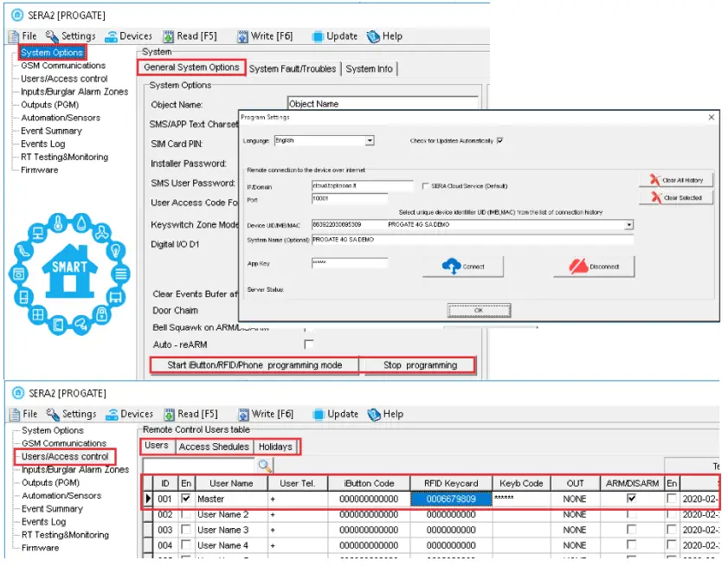
Task: Toggle ARM/DISARM checkbox for User Name 4
Action: pyautogui.click(x=631, y=544)
